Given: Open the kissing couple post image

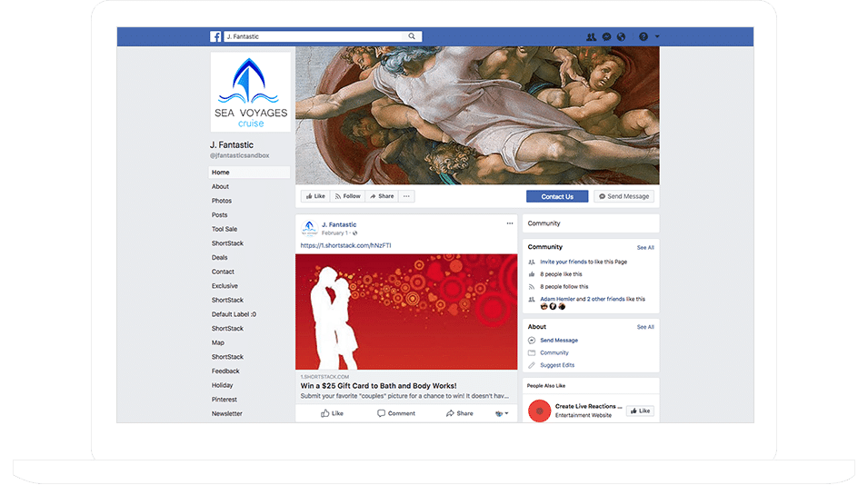Looking at the screenshot, I should coord(406,312).
